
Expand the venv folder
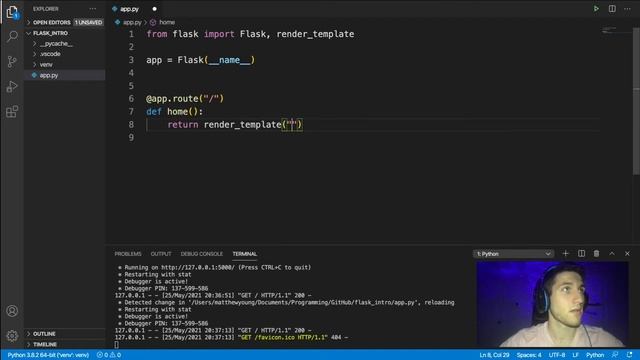pyautogui.click(x=46, y=64)
